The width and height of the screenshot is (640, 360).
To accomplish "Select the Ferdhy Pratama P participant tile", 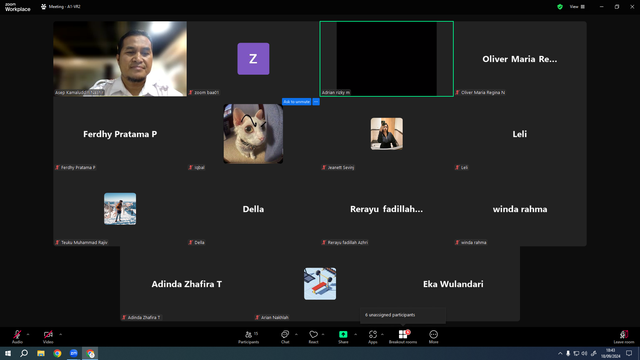I will [120, 134].
